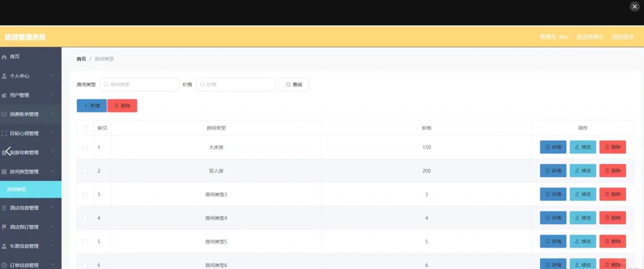The image size is (644, 269).
Task: Check the checkbox for row 大床房
Action: coord(85,148)
